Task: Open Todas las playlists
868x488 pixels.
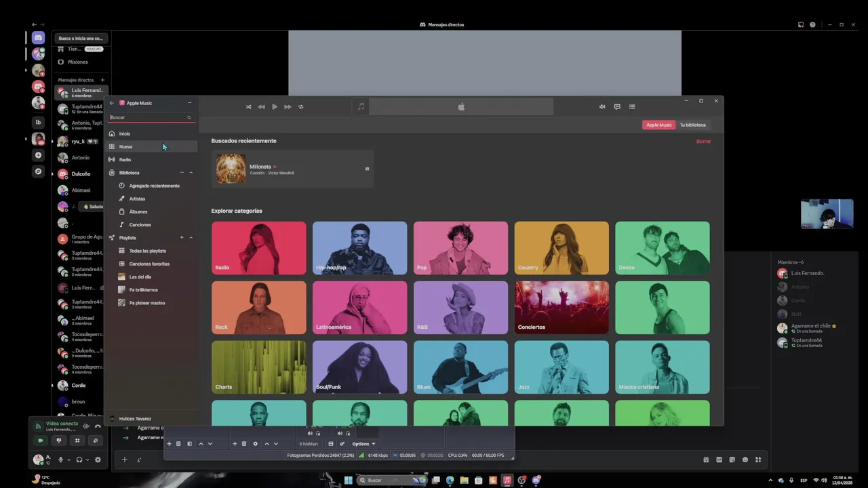Action: pyautogui.click(x=151, y=251)
